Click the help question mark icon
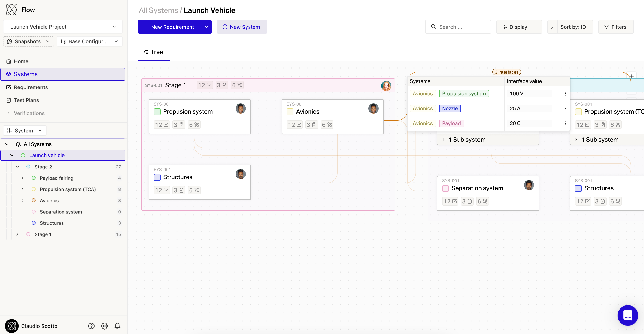The image size is (644, 334). 91,326
